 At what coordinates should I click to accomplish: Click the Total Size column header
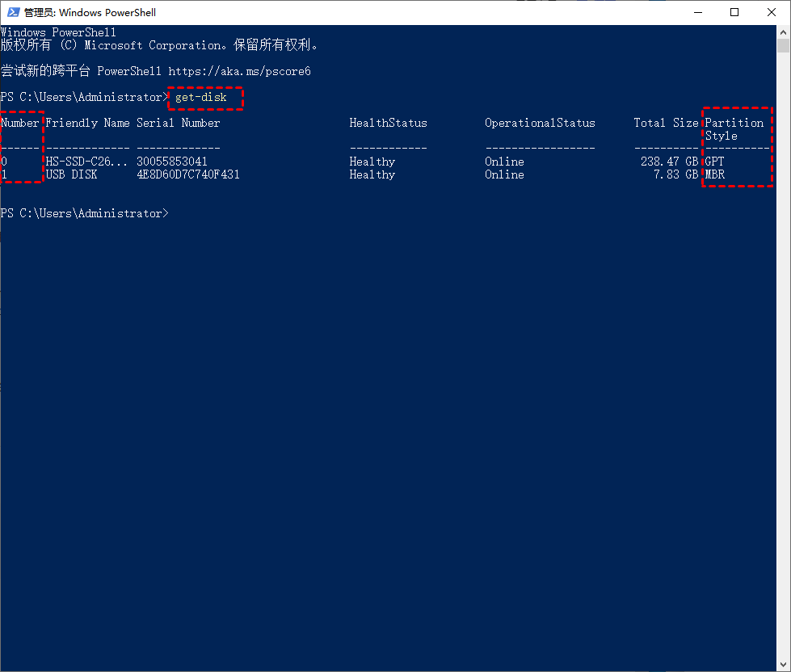(666, 123)
